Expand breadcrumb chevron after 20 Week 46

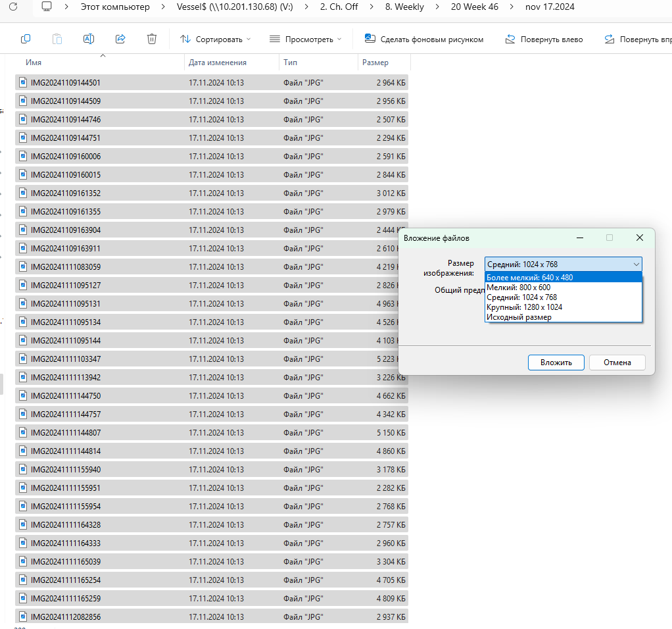pos(512,7)
